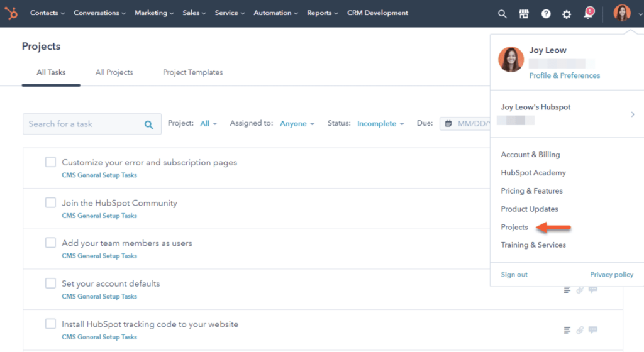Select Projects in user menu
The height and width of the screenshot is (352, 644).
(514, 227)
